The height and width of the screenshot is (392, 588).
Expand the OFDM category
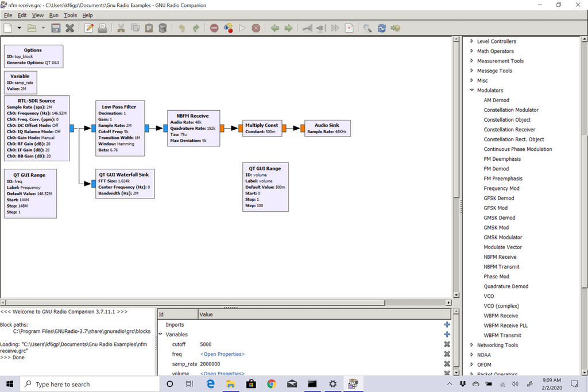[472, 364]
